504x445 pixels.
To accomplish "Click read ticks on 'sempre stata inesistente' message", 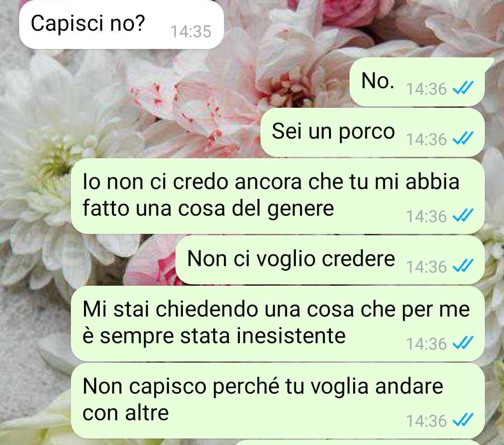I will click(x=463, y=343).
